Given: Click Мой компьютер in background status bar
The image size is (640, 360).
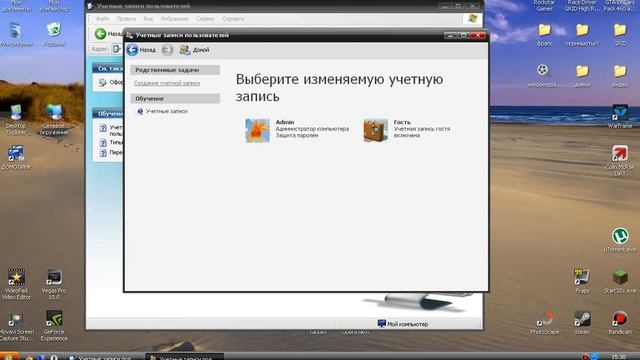Looking at the screenshot, I should [x=403, y=324].
